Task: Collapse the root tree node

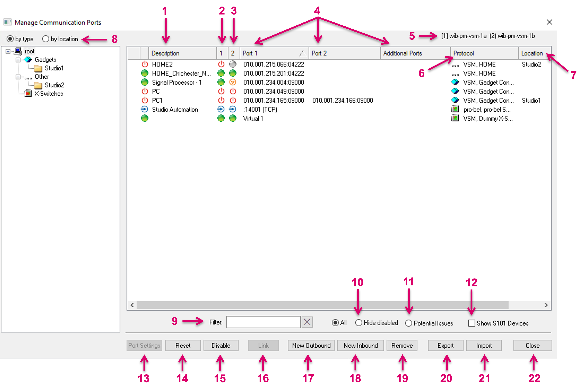Action: 8,51
